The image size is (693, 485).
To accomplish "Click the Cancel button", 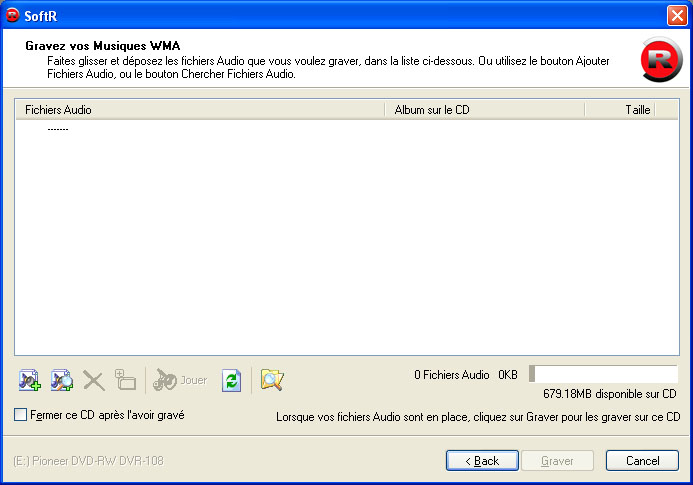I will tap(642, 461).
